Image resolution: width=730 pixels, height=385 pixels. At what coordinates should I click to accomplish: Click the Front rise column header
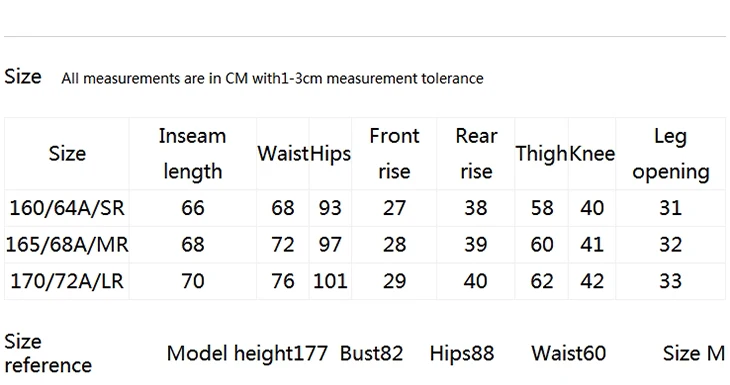[394, 154]
